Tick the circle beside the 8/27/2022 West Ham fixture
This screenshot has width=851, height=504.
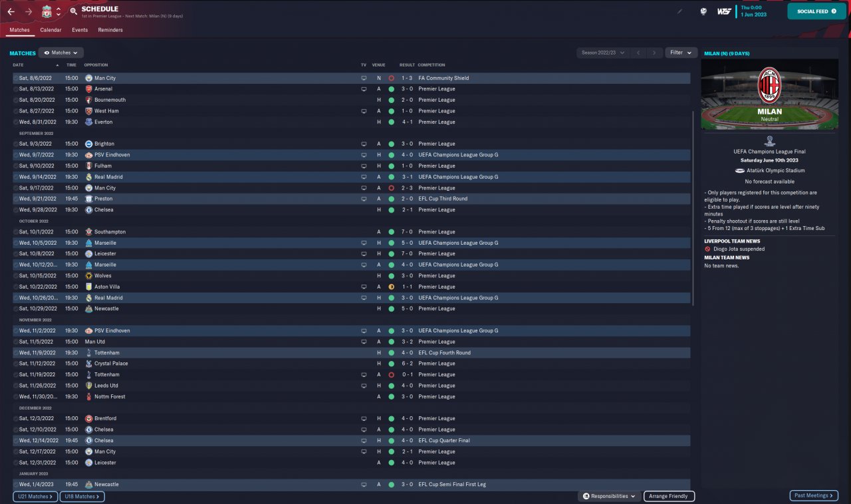[x=16, y=111]
